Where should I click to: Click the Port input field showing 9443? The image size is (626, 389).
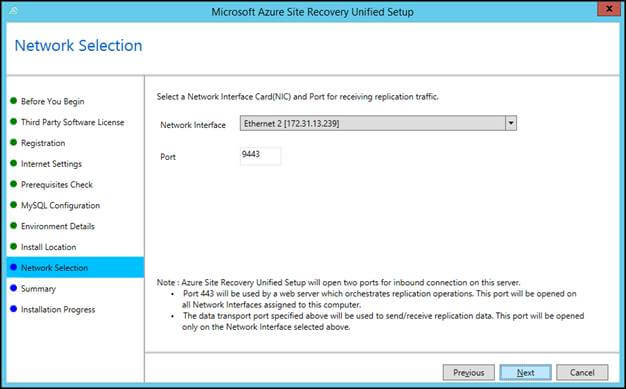(x=260, y=156)
